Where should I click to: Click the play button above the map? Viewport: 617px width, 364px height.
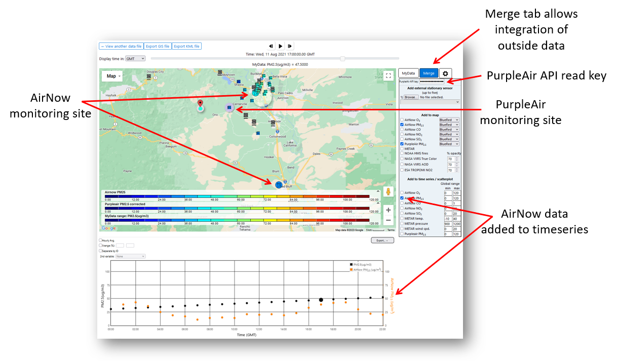280,46
